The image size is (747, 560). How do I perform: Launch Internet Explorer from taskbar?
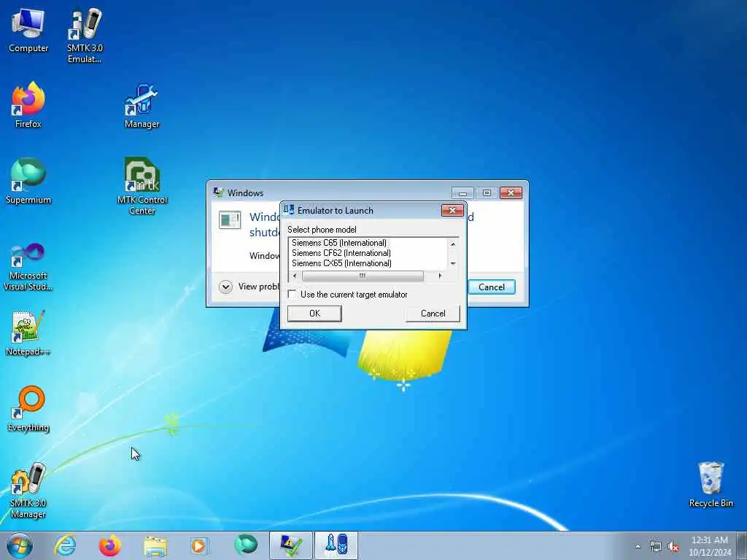coord(65,545)
